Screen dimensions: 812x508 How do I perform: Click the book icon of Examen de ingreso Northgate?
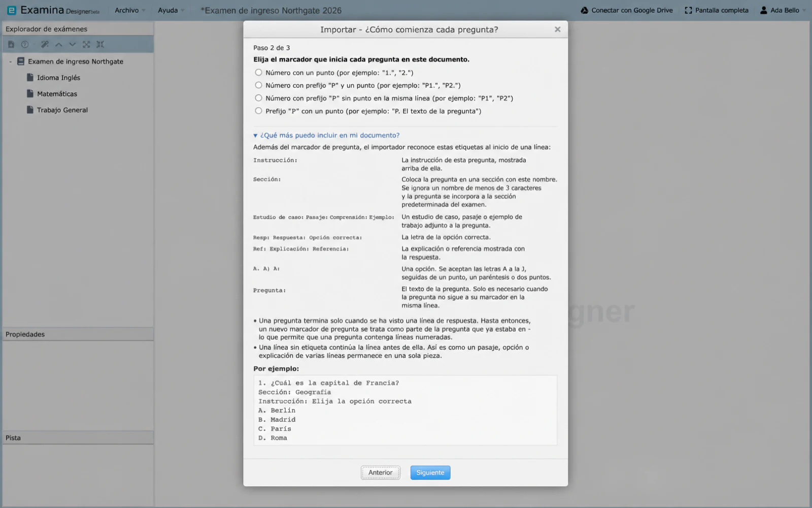point(21,61)
